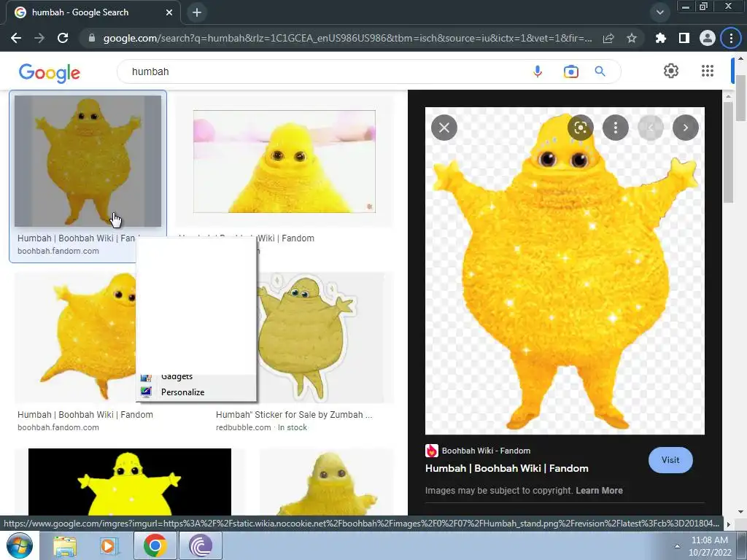Toggle the browser side panel icon
The image size is (747, 560).
(684, 38)
